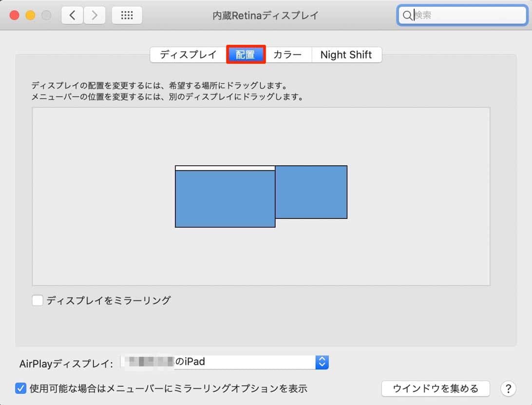This screenshot has height=405, width=532.
Task: Open the Show All preferences grid icon
Action: point(127,15)
